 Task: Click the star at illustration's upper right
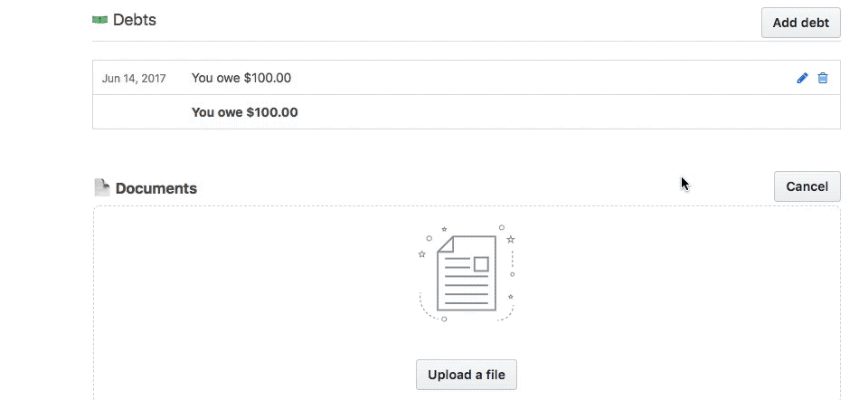511,239
